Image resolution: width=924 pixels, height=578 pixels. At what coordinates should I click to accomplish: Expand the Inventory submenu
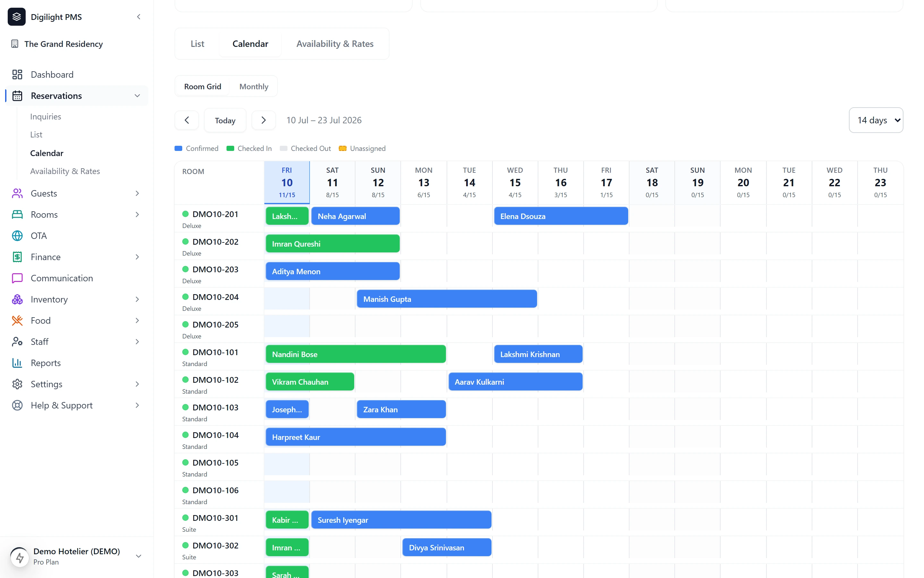click(x=137, y=299)
